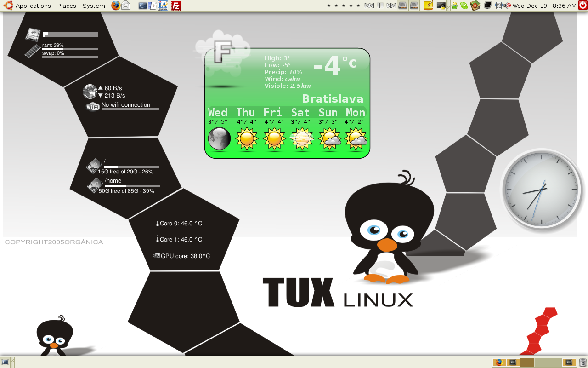
Task: Pause music playback in the panel
Action: [380, 6]
